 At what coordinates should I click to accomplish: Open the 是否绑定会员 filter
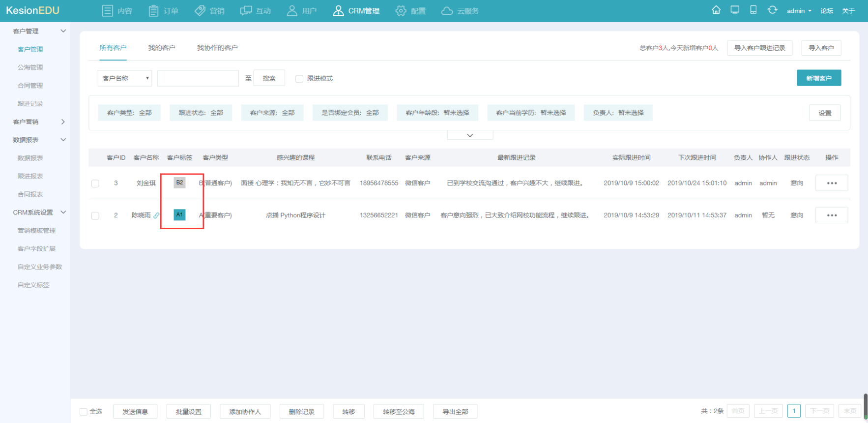tap(350, 113)
